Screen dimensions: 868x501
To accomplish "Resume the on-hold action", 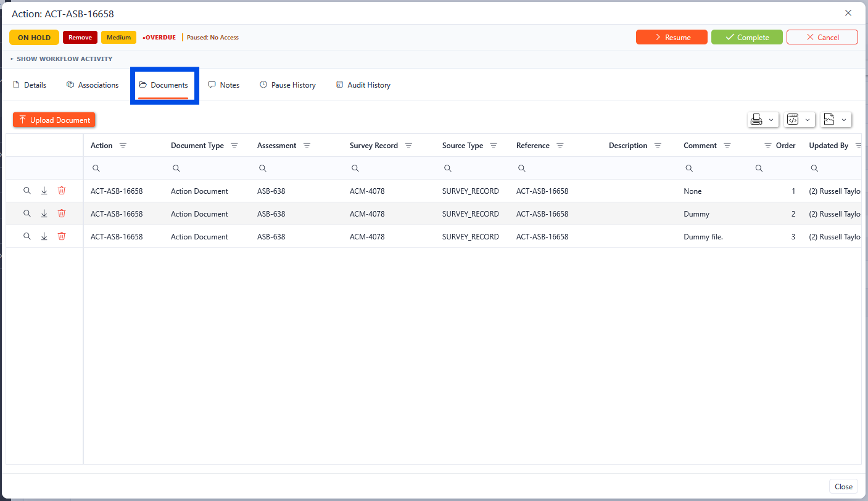I will 671,38.
